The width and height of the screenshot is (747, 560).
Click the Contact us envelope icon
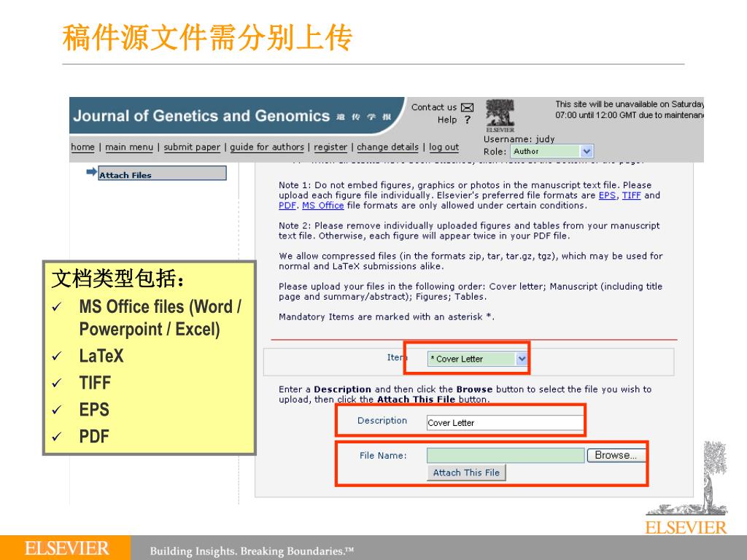(x=468, y=108)
